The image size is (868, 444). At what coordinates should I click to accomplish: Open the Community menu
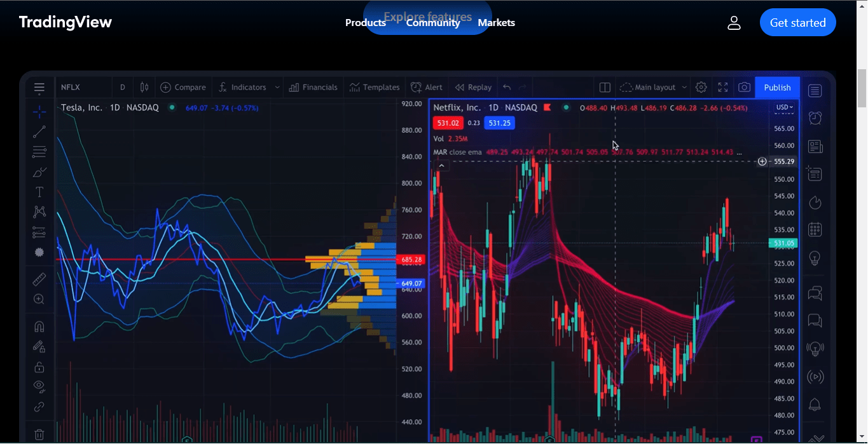tap(433, 22)
